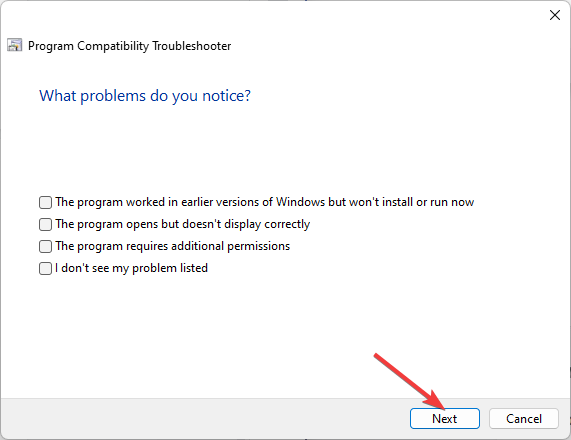Click the word 'listed' in the last option
This screenshot has height=440, width=571.
coord(194,268)
